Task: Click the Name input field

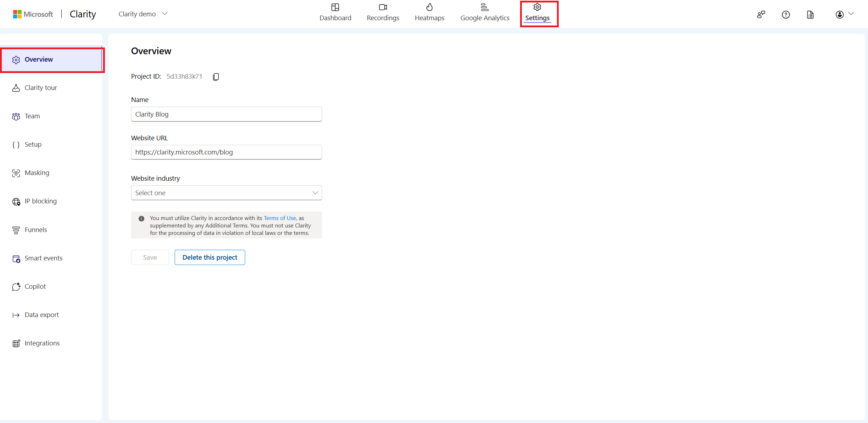Action: coord(226,114)
